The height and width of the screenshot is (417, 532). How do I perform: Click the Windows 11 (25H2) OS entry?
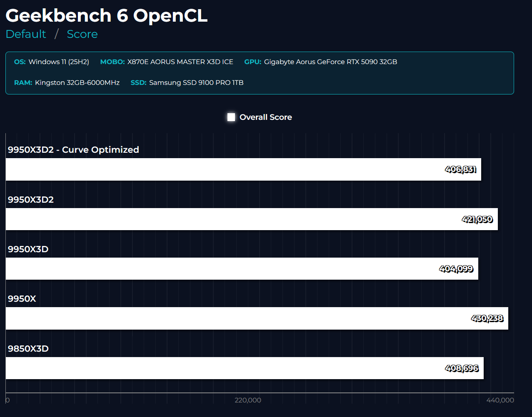[59, 62]
